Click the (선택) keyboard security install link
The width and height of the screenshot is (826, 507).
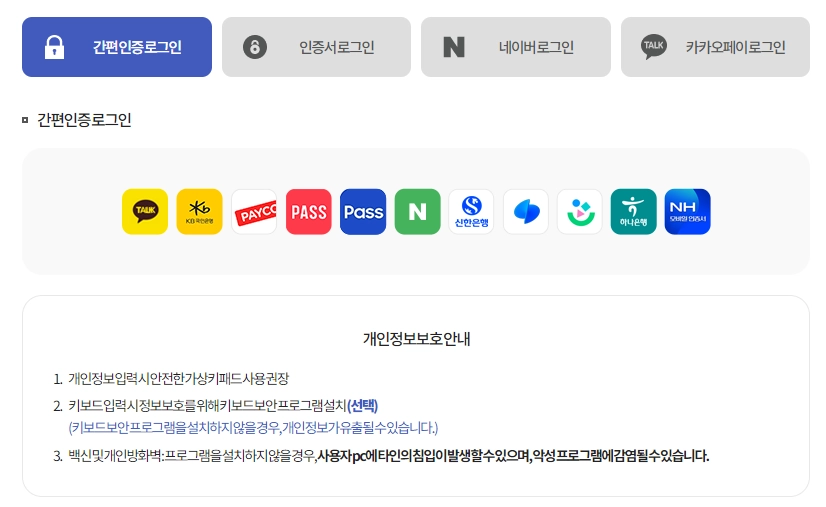[362, 405]
